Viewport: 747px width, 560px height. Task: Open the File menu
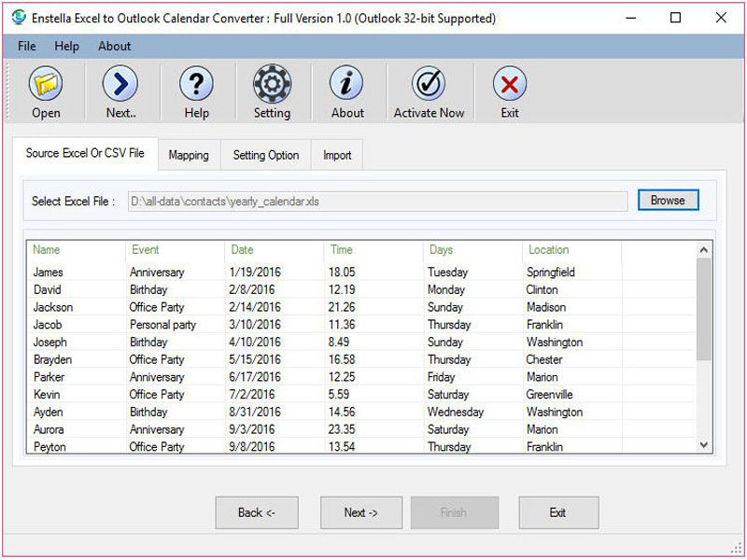point(26,46)
